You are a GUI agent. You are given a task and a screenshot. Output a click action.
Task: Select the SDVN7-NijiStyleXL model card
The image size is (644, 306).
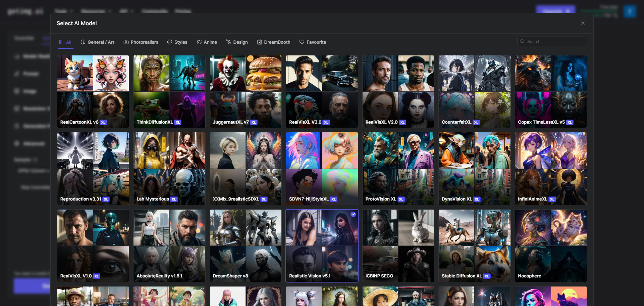[x=322, y=169]
